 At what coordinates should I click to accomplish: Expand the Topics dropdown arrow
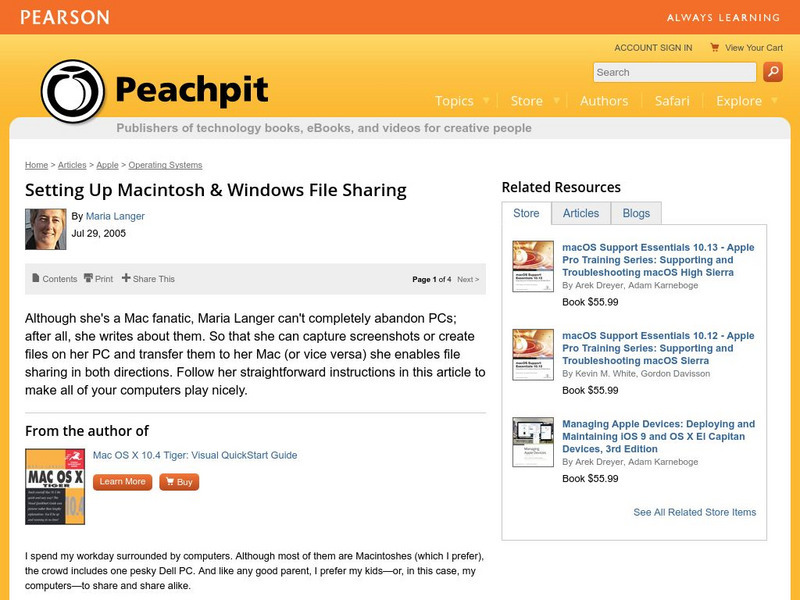(x=486, y=101)
